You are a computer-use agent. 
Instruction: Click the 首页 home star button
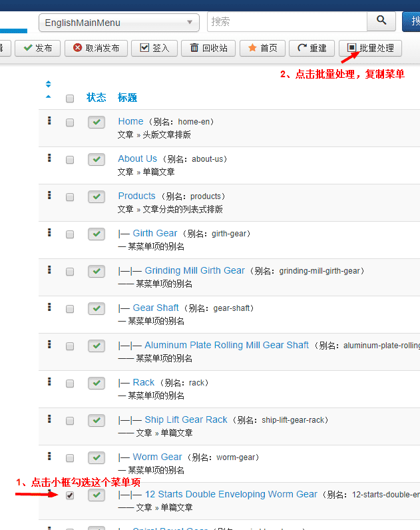point(262,48)
